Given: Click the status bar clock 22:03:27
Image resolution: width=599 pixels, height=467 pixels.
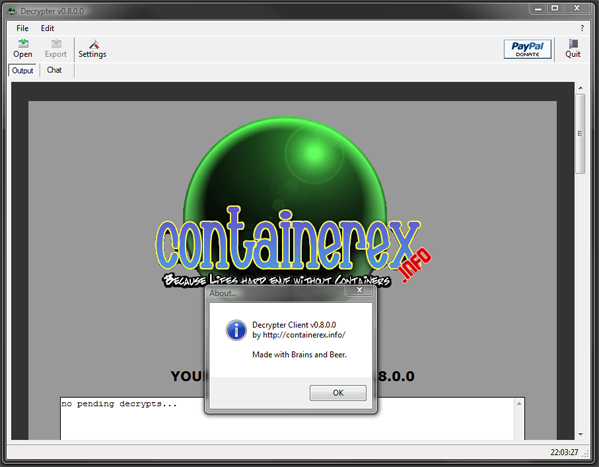Looking at the screenshot, I should (x=564, y=452).
